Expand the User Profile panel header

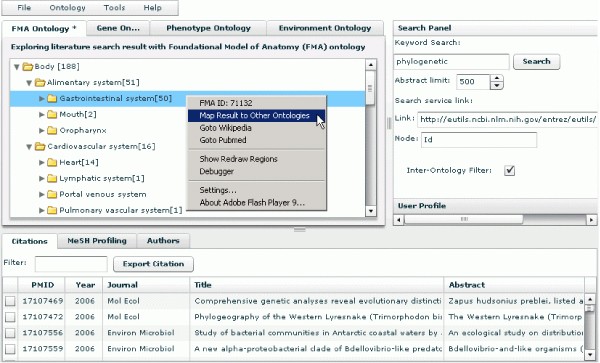click(x=496, y=206)
